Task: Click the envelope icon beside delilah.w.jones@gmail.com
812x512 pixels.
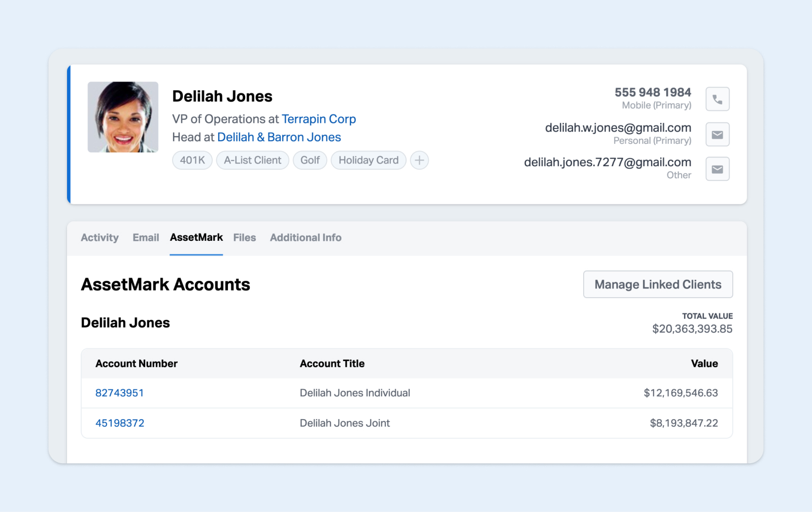Action: pos(717,135)
